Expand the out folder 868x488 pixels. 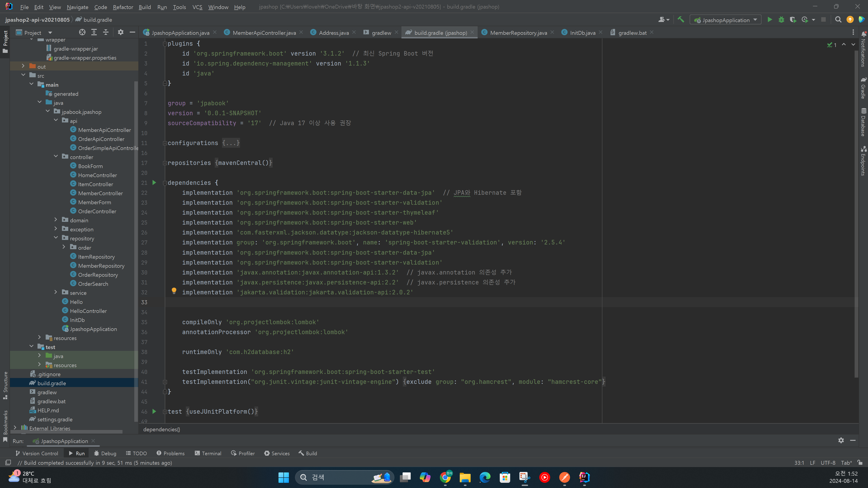[23, 66]
